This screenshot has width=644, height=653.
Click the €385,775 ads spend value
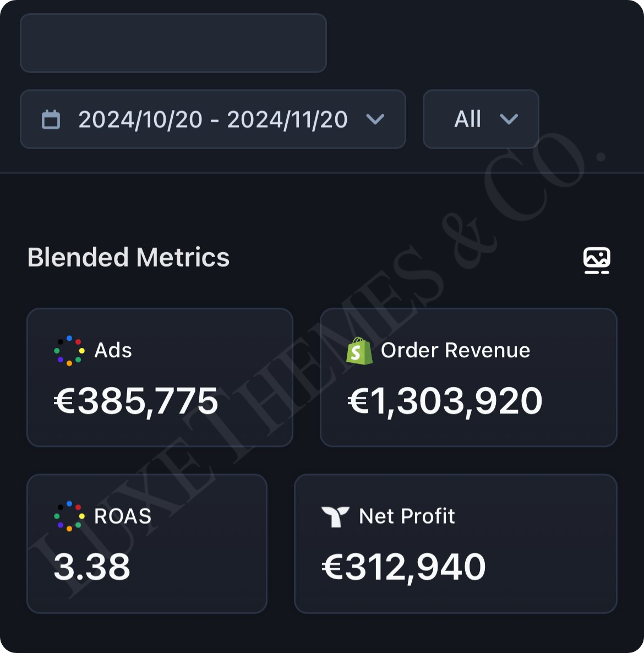(x=136, y=401)
